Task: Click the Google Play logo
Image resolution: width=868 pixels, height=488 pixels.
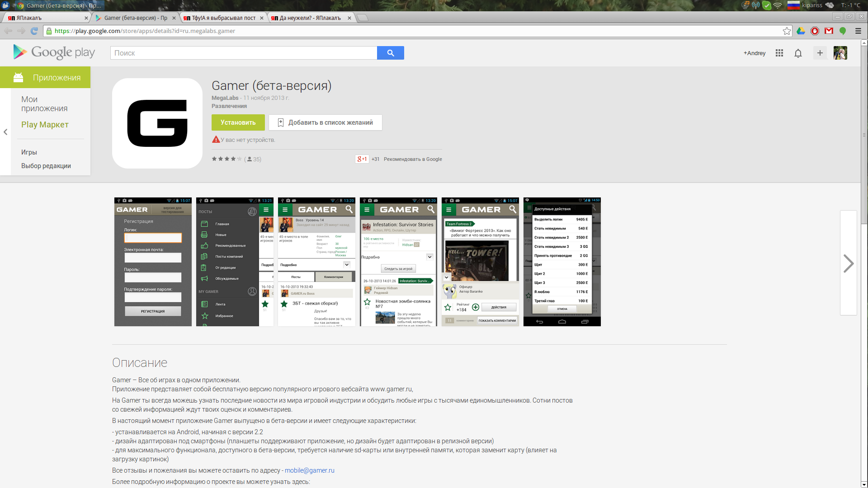Action: pyautogui.click(x=54, y=52)
